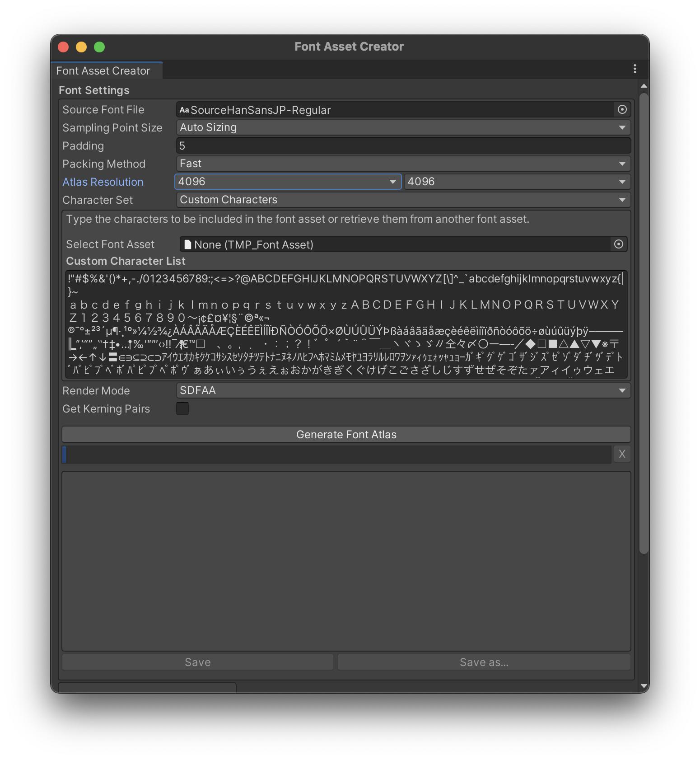Screen dimensions: 700x760
Task: Click the font generation progress bar
Action: coord(336,455)
